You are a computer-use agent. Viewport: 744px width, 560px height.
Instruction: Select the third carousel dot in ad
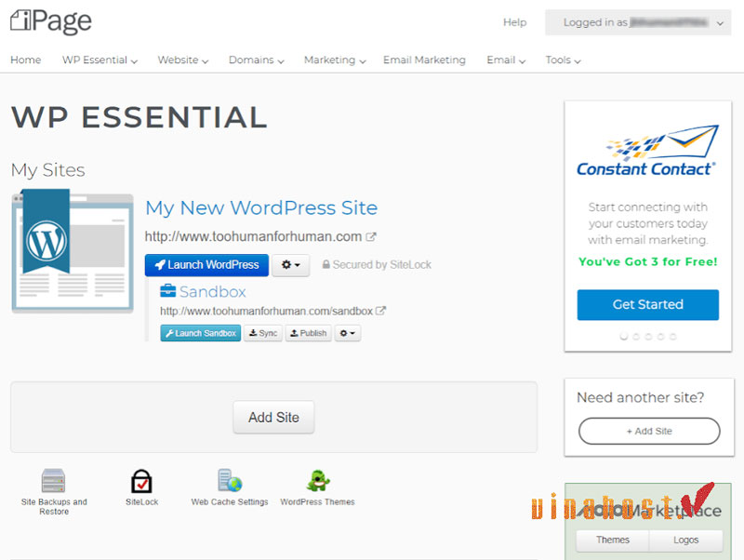coord(648,337)
